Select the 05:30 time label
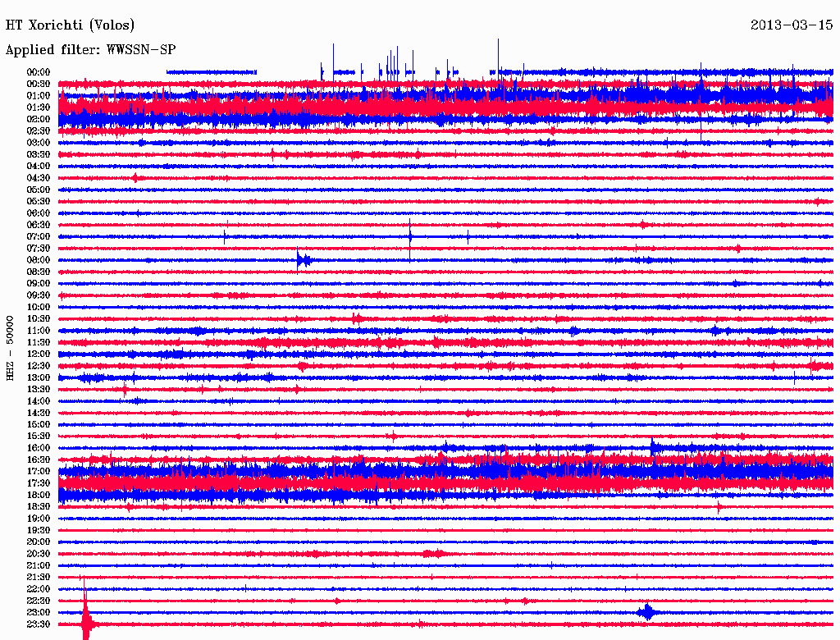 (x=39, y=202)
